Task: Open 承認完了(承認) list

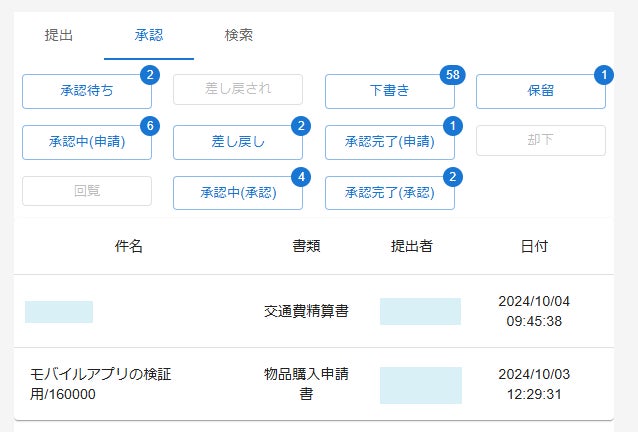Action: (389, 193)
